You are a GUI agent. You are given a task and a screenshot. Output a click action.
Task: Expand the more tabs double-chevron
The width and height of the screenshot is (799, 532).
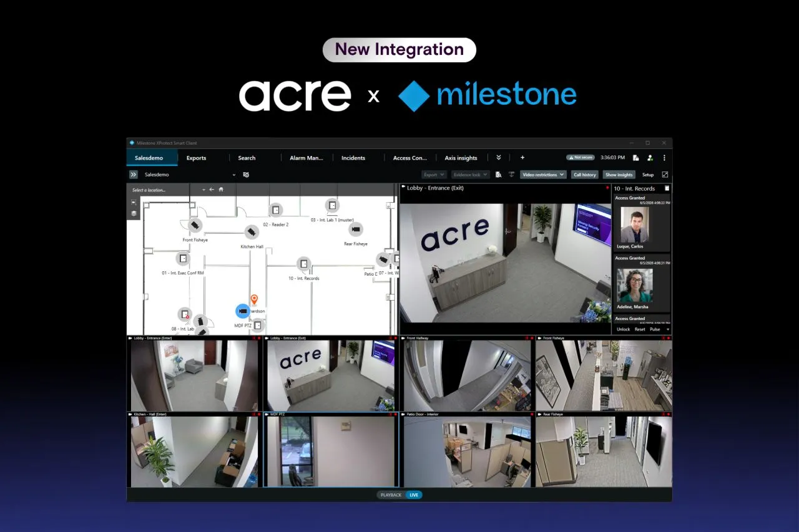pos(499,158)
